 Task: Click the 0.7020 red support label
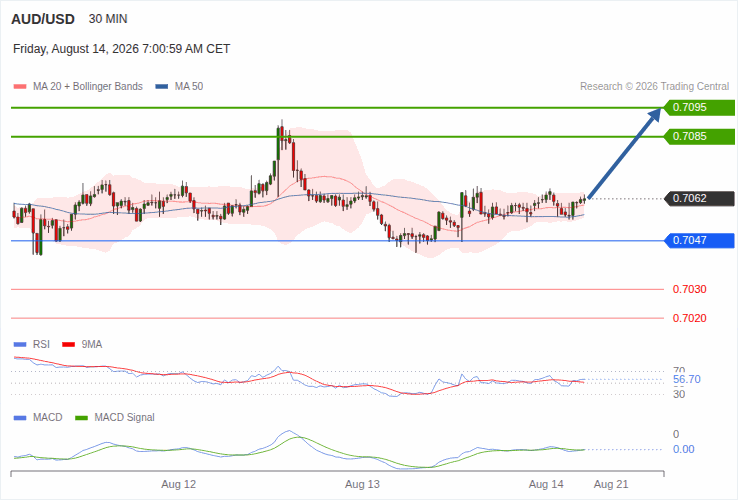690,318
